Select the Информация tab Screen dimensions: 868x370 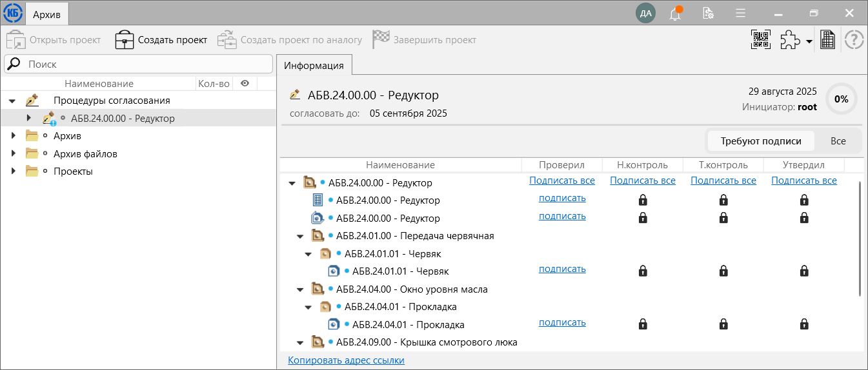[x=314, y=65]
